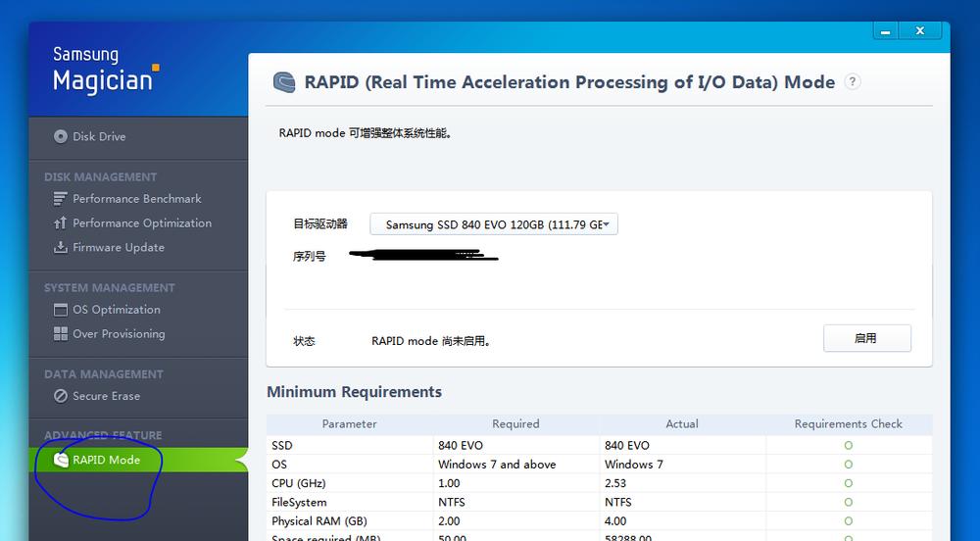Image resolution: width=980 pixels, height=541 pixels.
Task: Click the Secure Erase circle icon
Action: 61,396
